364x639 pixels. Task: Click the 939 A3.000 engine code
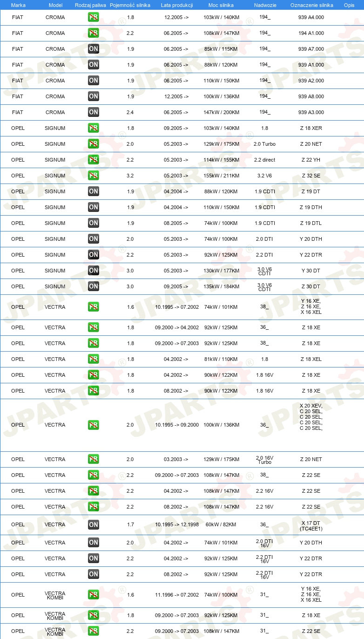[x=311, y=112]
